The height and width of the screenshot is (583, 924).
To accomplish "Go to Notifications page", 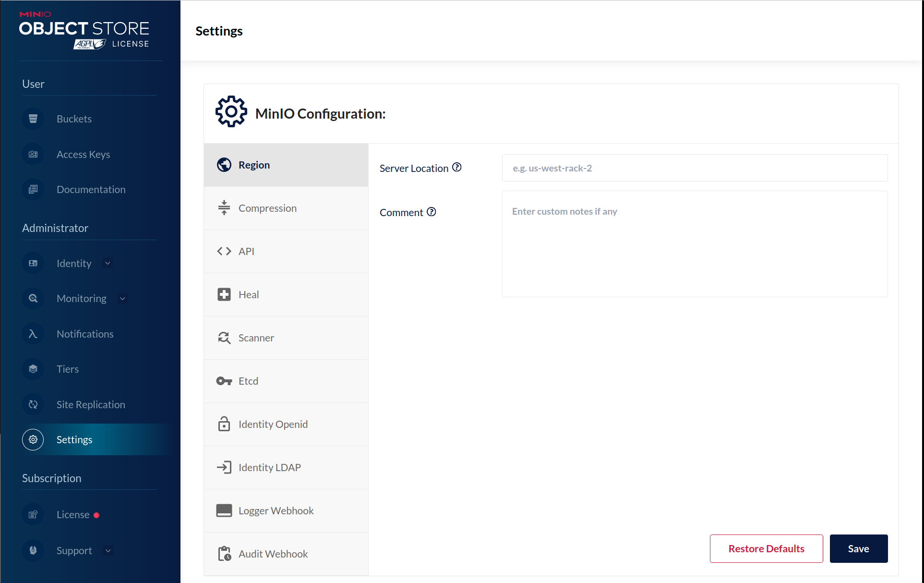I will point(85,334).
